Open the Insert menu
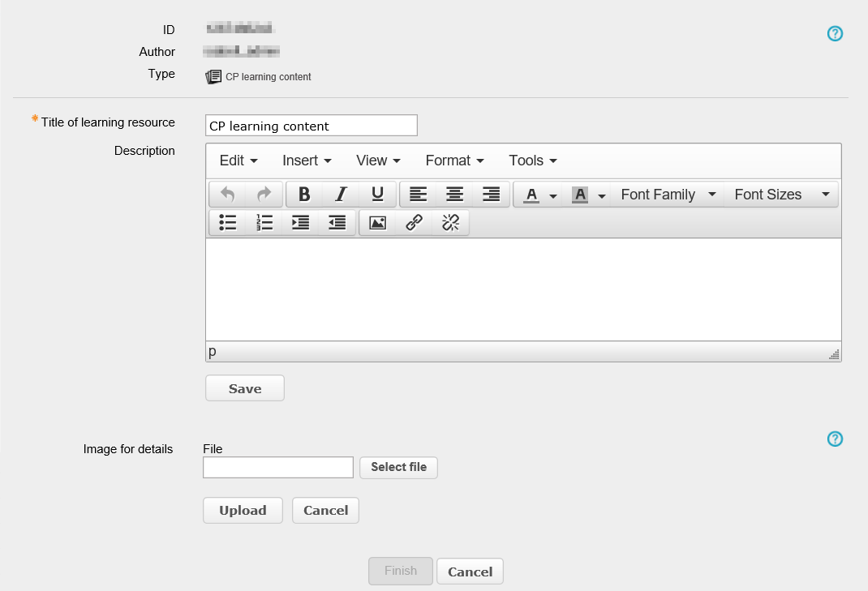The height and width of the screenshot is (591, 868). tap(307, 161)
